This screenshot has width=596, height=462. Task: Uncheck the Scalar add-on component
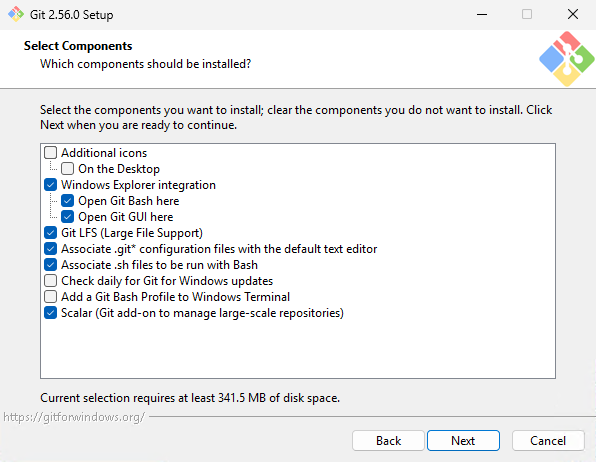(51, 313)
